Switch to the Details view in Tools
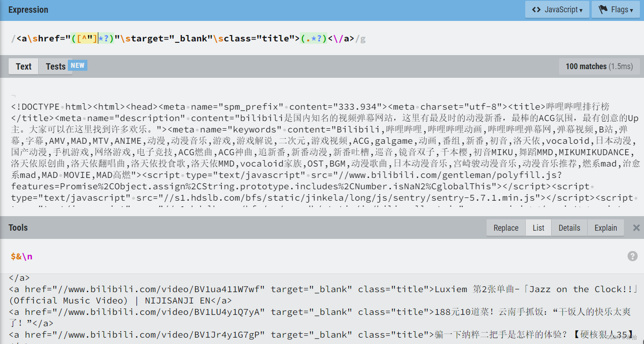The height and width of the screenshot is (344, 644). (569, 228)
